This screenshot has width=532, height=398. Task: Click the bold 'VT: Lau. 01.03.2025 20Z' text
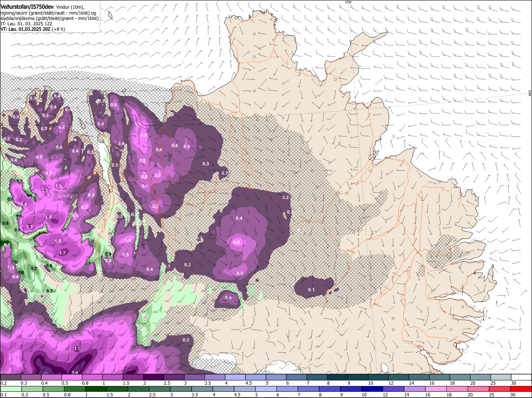pos(26,29)
